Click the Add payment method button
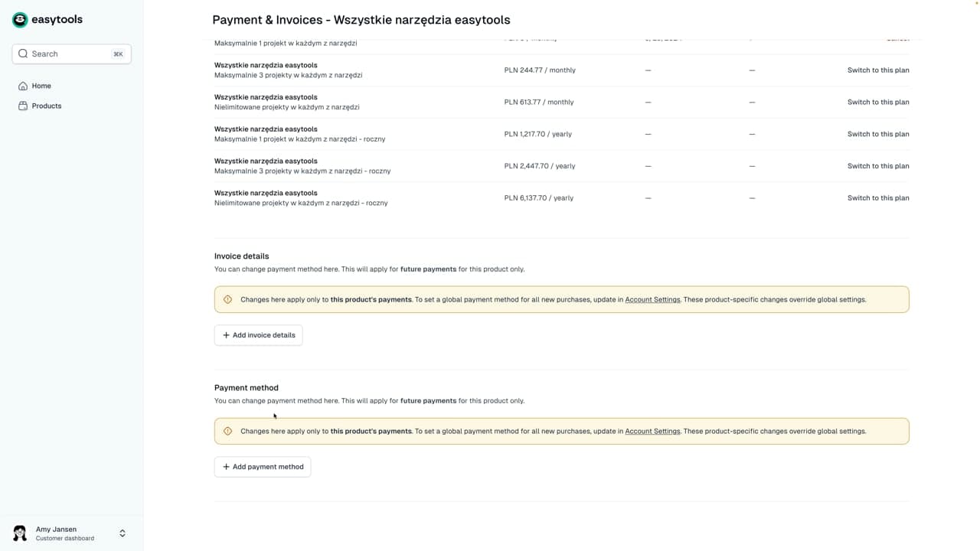The height and width of the screenshot is (551, 980). 263,467
